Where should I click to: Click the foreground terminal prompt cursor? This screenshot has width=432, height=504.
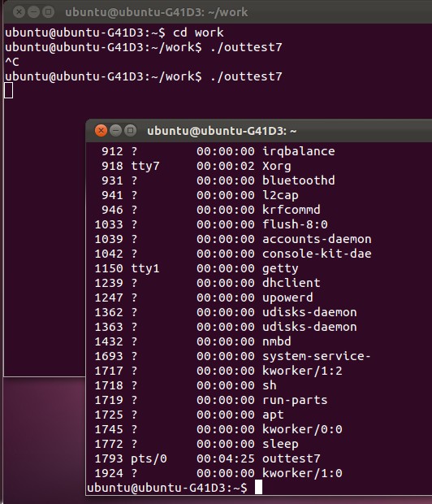[258, 487]
